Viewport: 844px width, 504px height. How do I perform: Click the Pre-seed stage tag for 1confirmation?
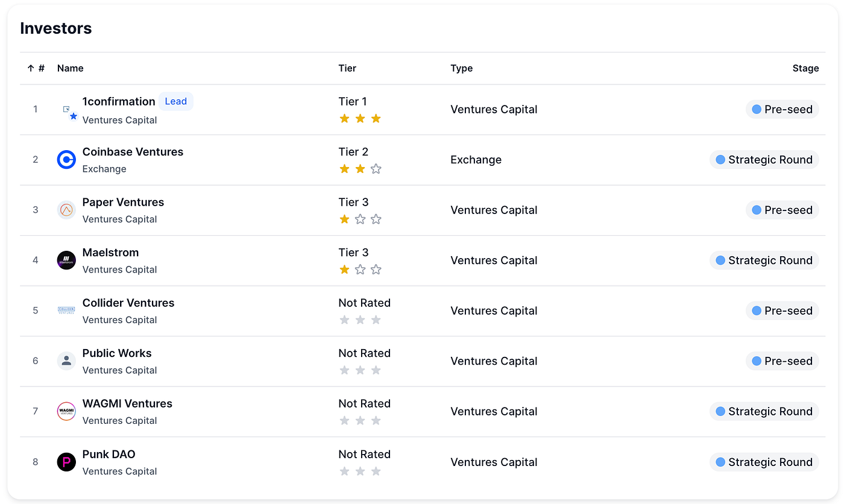783,109
